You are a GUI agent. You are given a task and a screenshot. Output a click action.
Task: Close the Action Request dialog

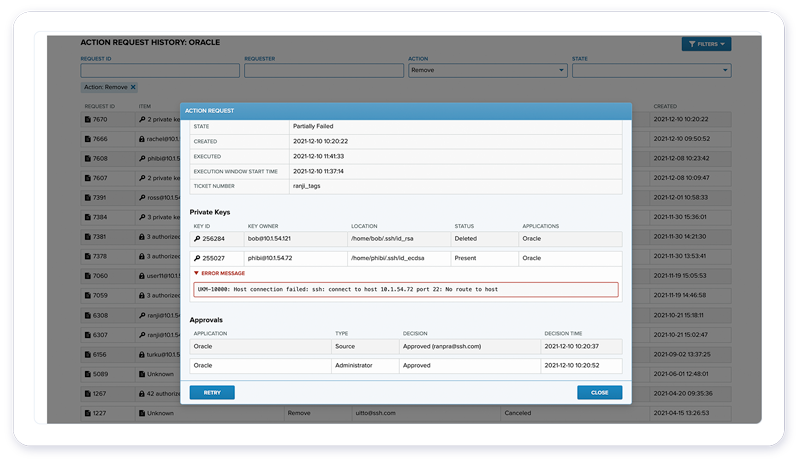click(x=599, y=393)
